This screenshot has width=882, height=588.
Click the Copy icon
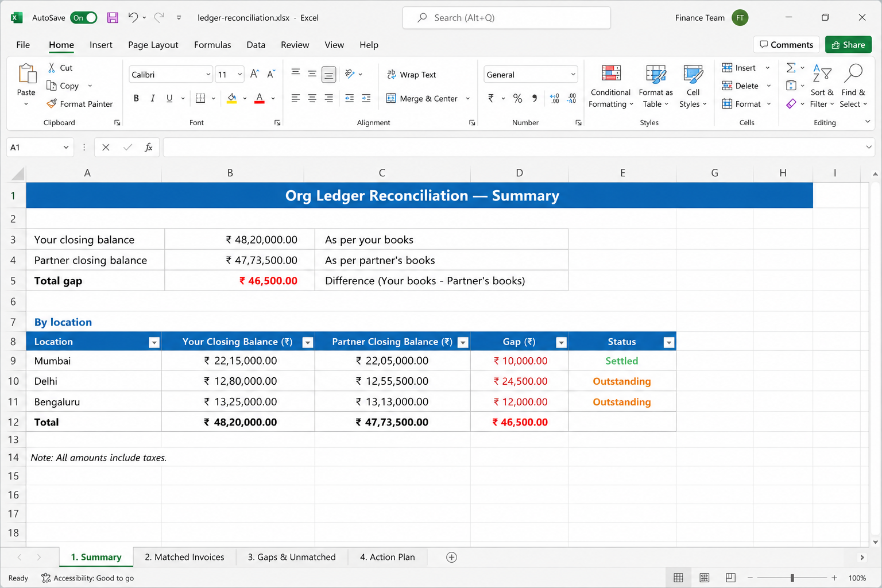(52, 86)
